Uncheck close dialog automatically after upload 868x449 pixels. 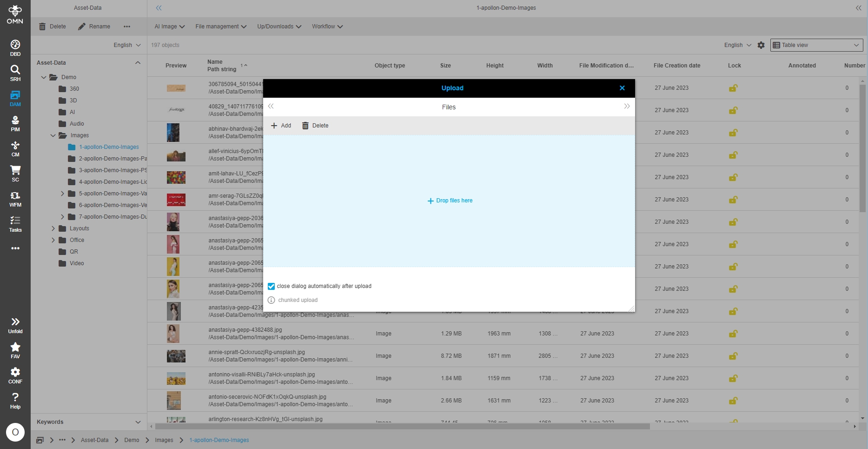point(272,286)
